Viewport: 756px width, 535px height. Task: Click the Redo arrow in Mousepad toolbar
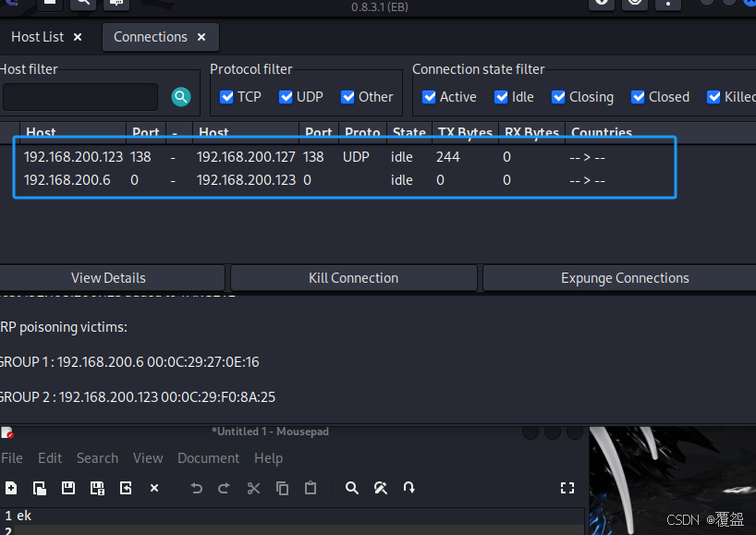[x=224, y=488]
